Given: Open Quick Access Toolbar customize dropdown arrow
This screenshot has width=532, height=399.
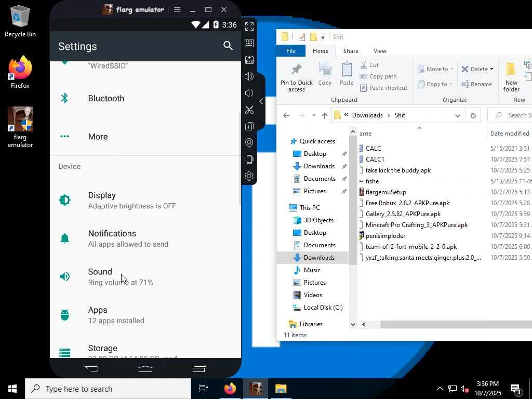Looking at the screenshot, I should [323, 37].
